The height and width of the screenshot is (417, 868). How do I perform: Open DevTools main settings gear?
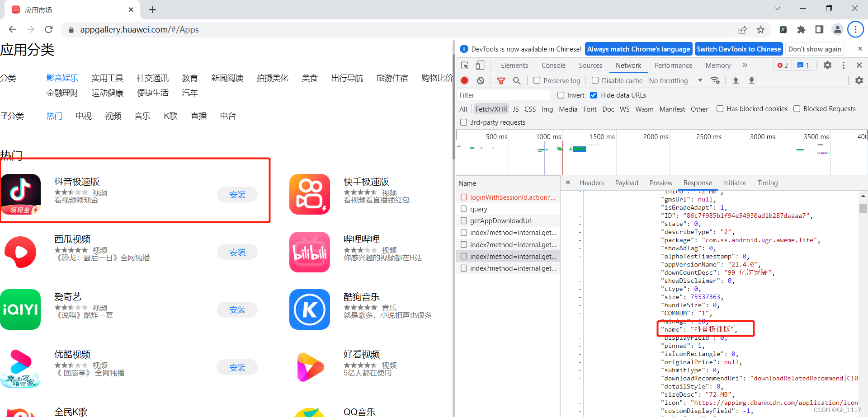827,66
